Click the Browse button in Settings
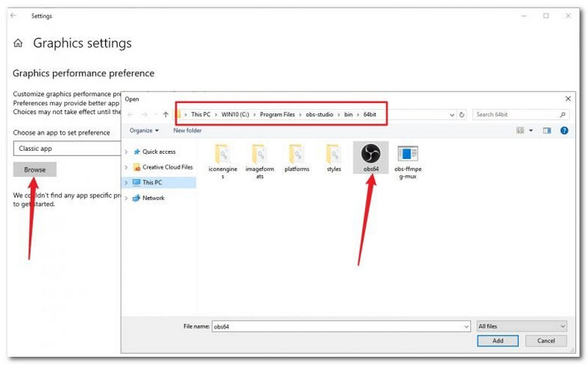Viewport: 588px width, 365px height. point(35,170)
